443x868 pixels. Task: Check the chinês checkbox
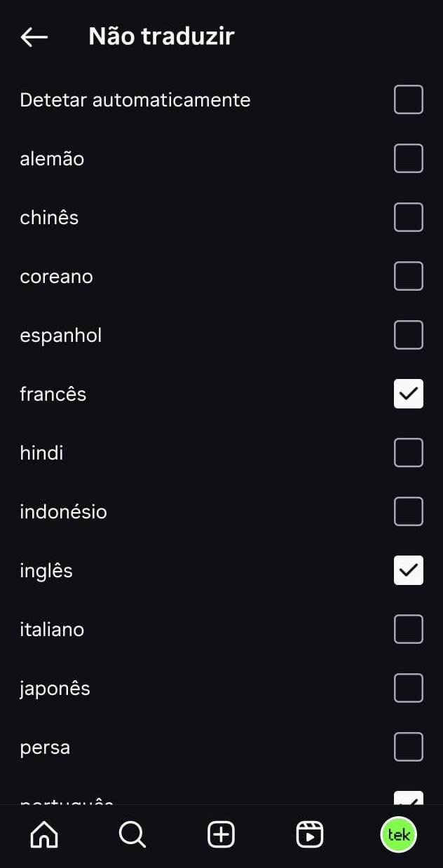tap(408, 217)
